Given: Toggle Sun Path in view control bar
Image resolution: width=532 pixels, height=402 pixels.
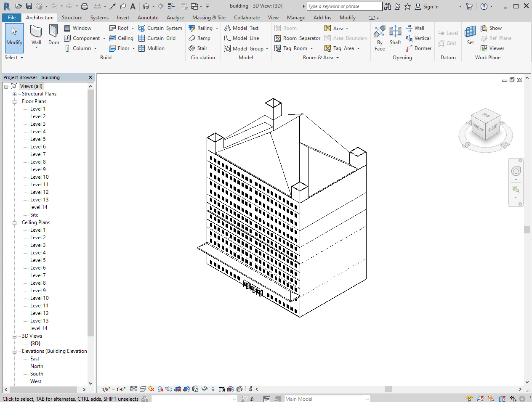Looking at the screenshot, I should pyautogui.click(x=151, y=389).
